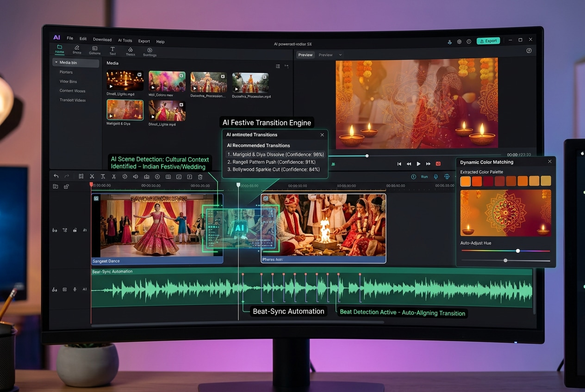Image resolution: width=585 pixels, height=392 pixels.
Task: Select the wedding ceremony clip on timeline
Action: [x=324, y=228]
